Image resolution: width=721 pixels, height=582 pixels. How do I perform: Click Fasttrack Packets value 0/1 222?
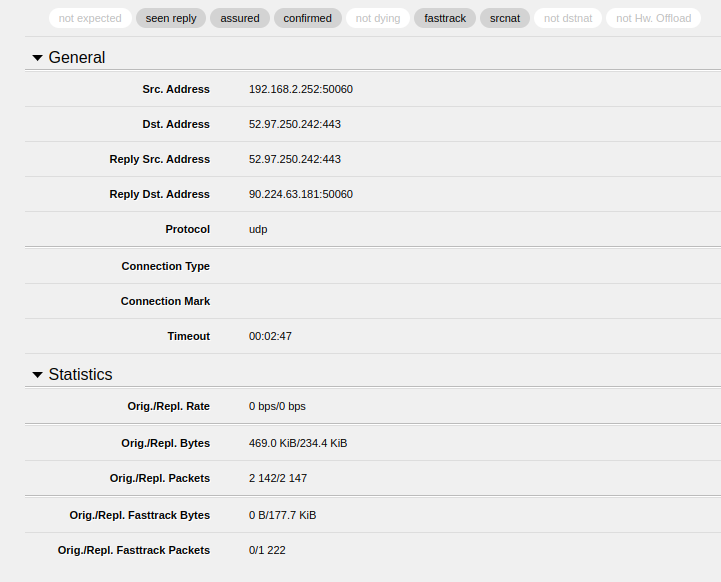click(x=267, y=550)
